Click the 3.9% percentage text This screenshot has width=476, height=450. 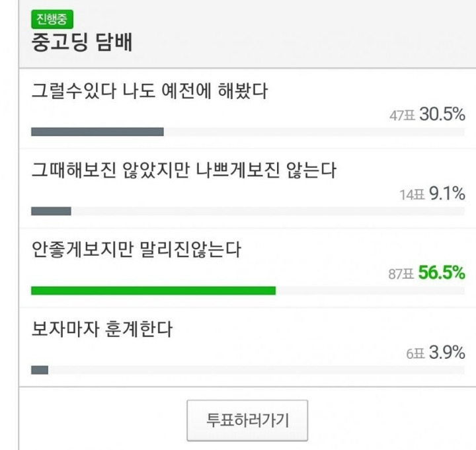pyautogui.click(x=447, y=353)
